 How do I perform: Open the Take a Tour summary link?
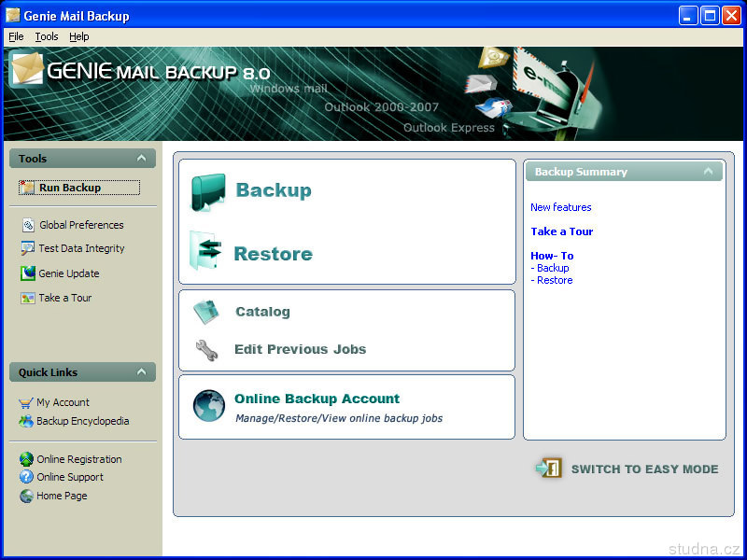pos(561,231)
